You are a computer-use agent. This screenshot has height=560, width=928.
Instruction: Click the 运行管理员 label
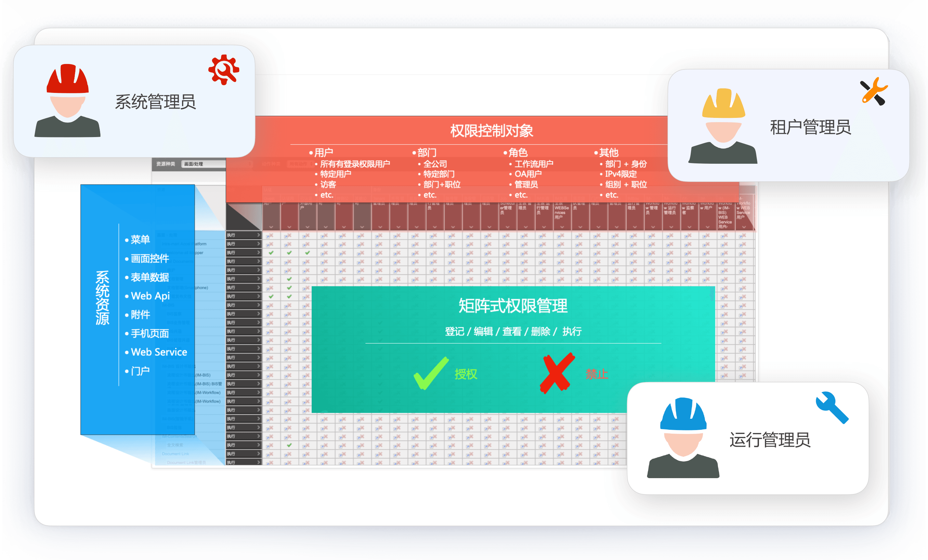click(x=770, y=439)
